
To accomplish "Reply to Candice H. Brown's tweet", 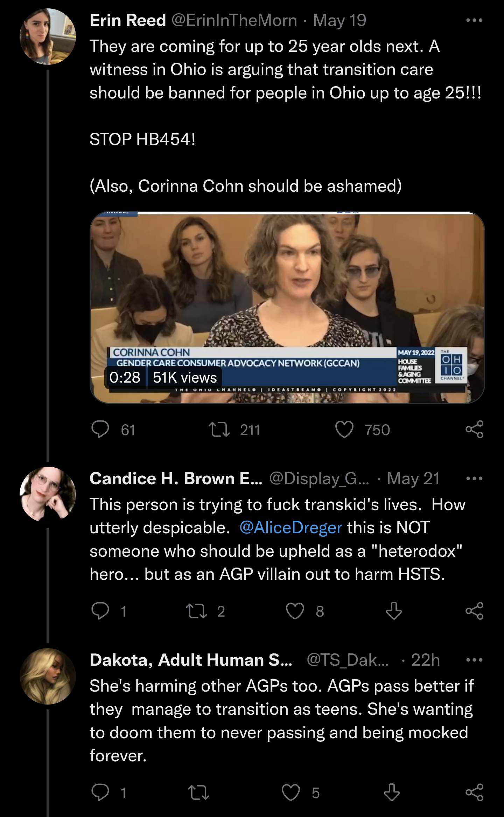I will 100,611.
